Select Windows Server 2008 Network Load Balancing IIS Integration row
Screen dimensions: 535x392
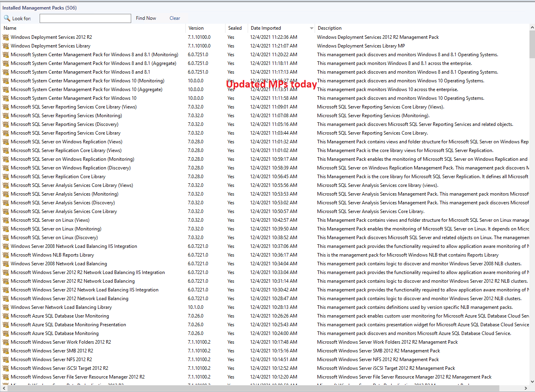(266, 246)
